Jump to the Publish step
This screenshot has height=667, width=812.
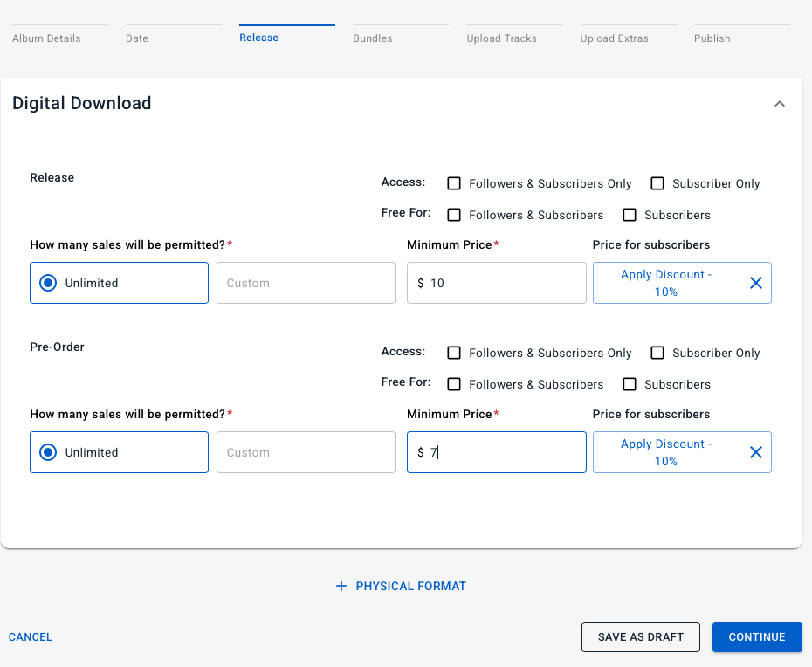click(x=712, y=38)
